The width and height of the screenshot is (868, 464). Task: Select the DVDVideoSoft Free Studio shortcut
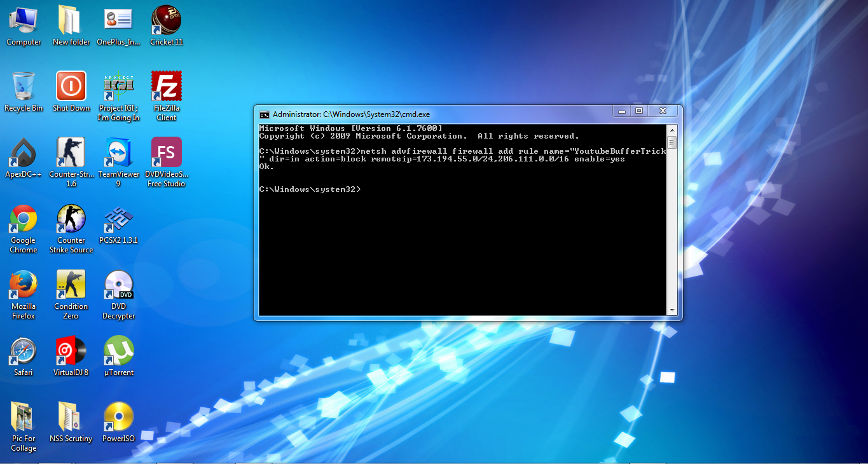click(167, 163)
